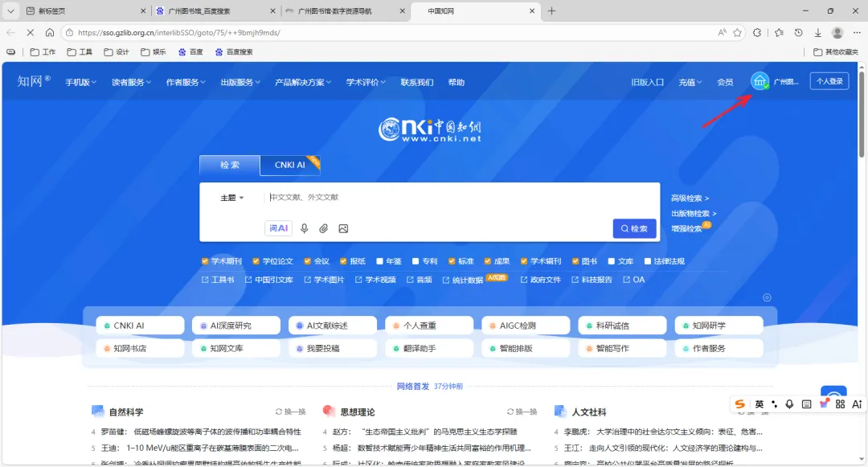The height and width of the screenshot is (467, 868).
Task: Open browser history icon
Action: 798,33
